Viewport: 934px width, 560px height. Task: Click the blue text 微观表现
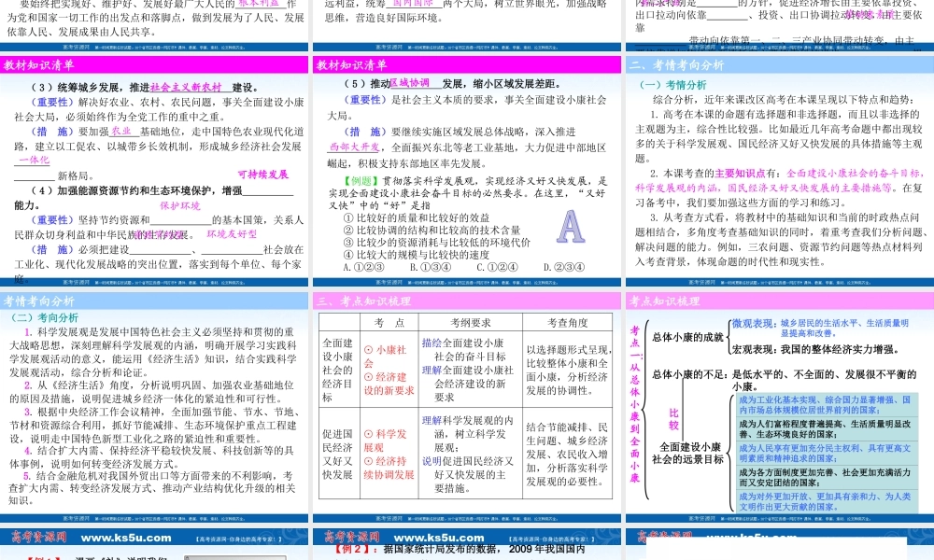[754, 323]
